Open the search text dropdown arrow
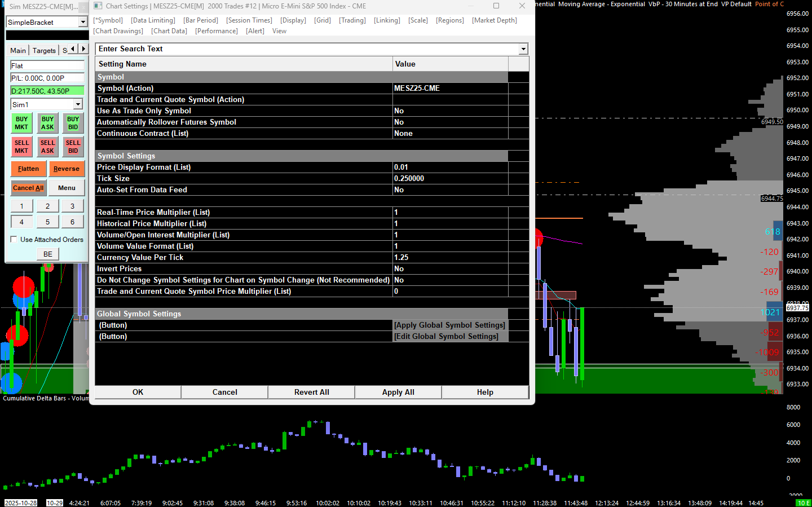 click(523, 49)
